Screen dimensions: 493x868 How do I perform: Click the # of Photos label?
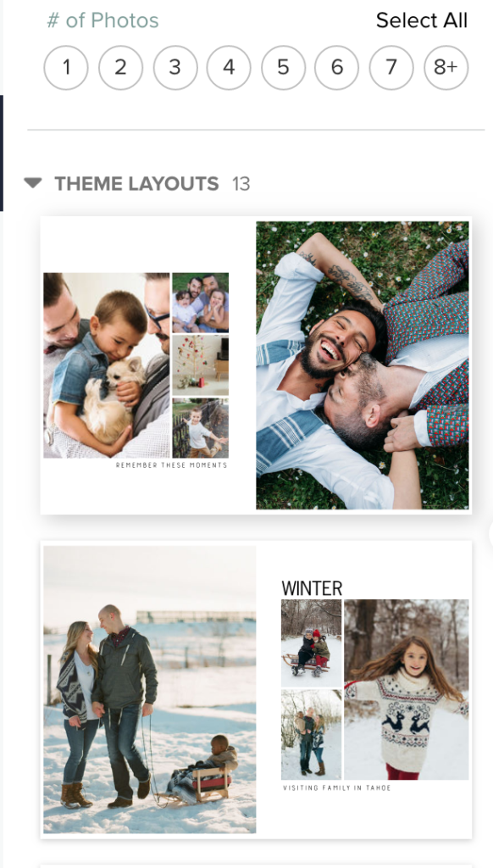102,20
